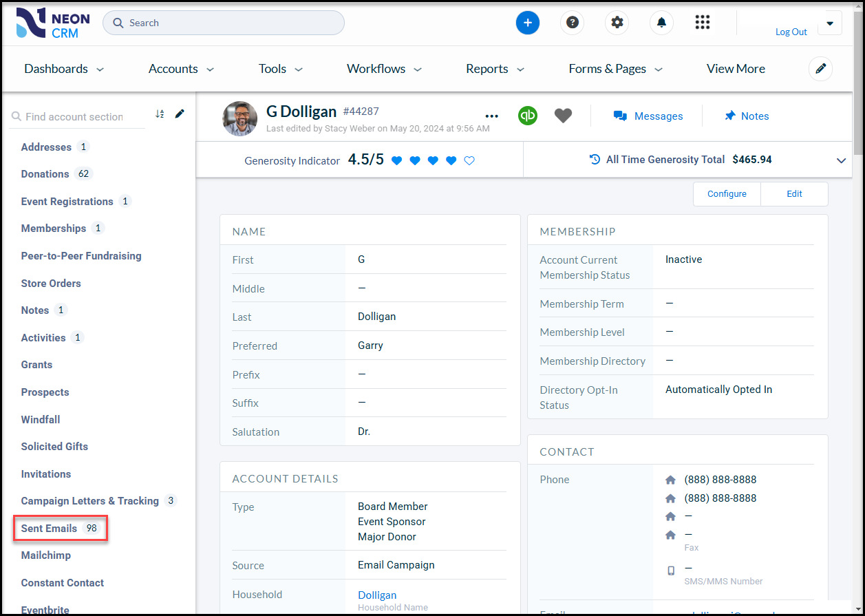Open Campaign Letters & Tracking section
Viewport: 865px width, 616px height.
(x=90, y=501)
